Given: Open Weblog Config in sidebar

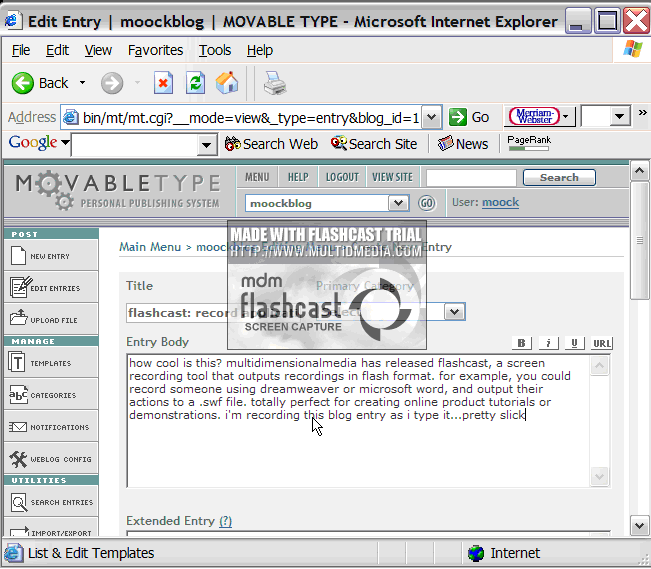Looking at the screenshot, I should pyautogui.click(x=51, y=459).
